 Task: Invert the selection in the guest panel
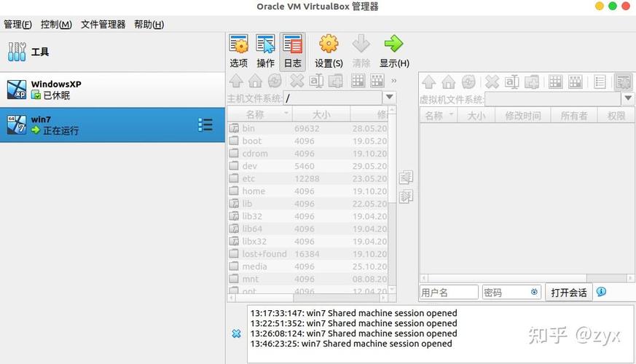575,82
